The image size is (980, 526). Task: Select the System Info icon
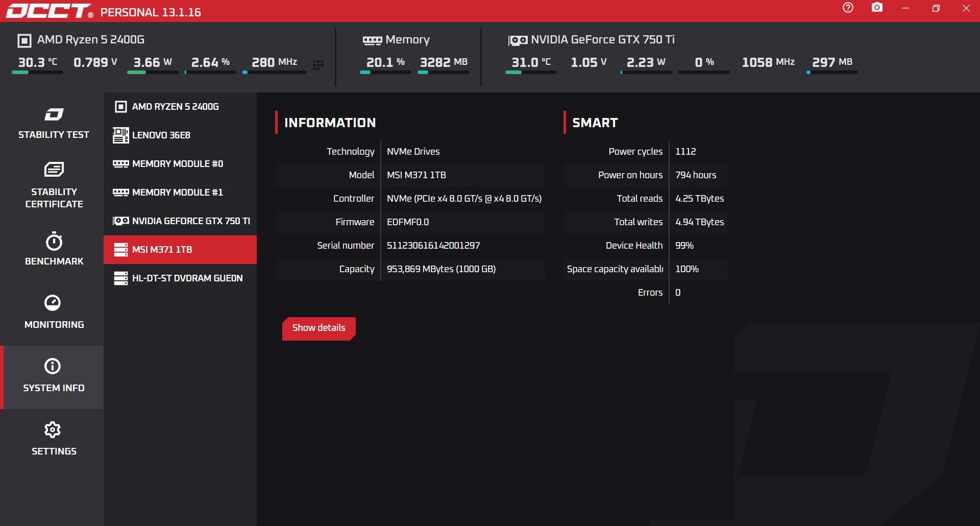[x=53, y=366]
